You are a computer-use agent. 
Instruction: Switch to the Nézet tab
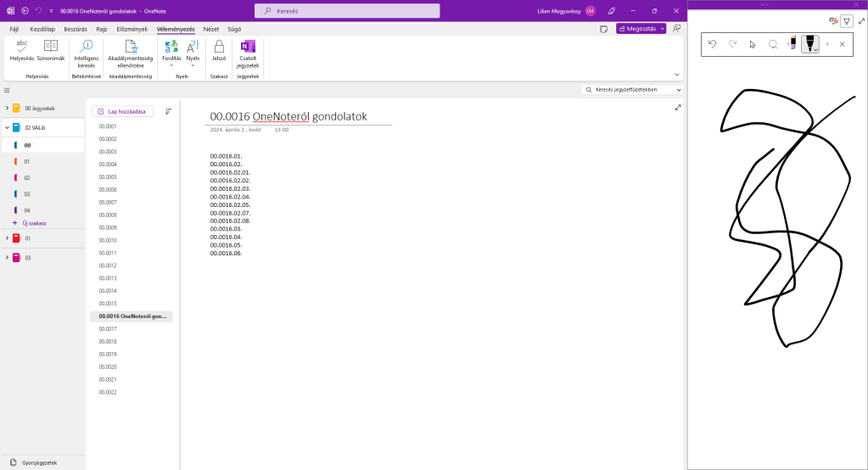[x=210, y=29]
